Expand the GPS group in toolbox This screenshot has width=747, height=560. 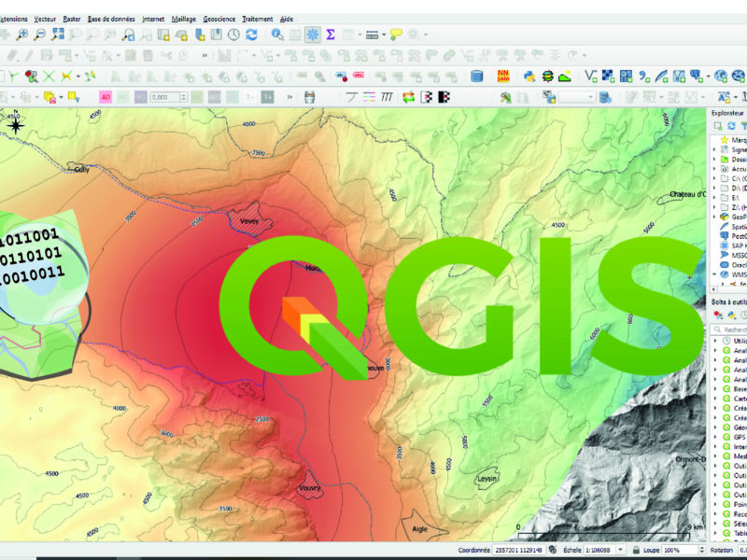pos(714,436)
